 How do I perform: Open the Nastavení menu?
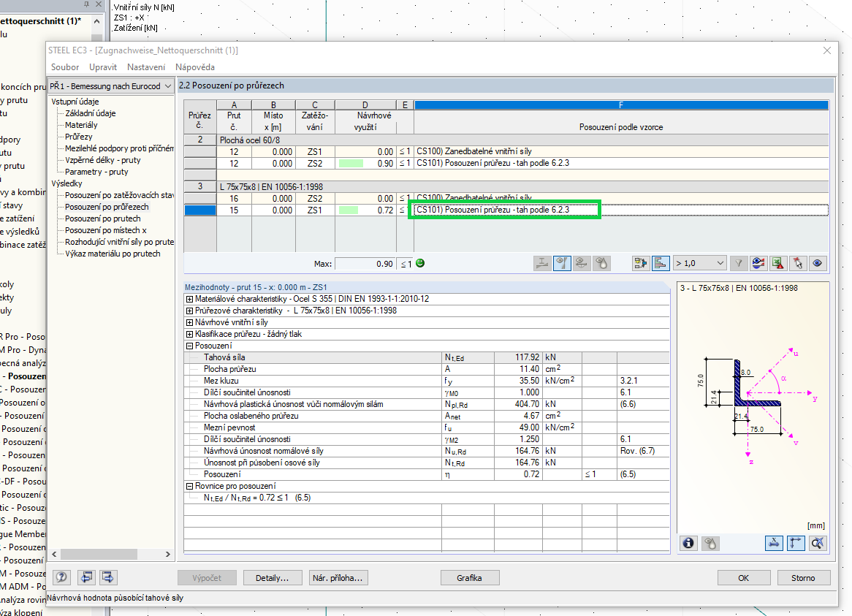click(x=146, y=67)
